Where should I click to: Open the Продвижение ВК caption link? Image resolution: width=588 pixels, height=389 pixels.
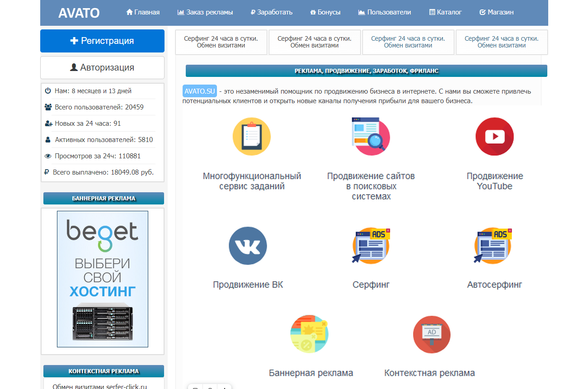point(248,285)
